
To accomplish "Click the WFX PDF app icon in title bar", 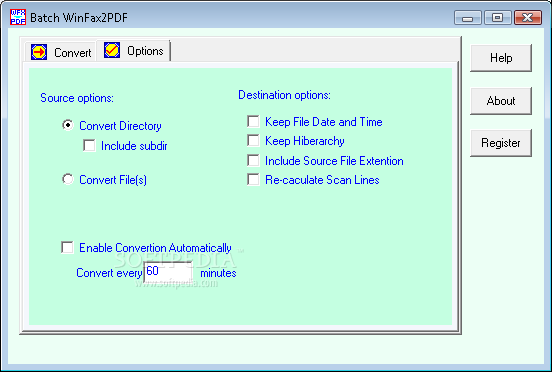I will coord(18,17).
